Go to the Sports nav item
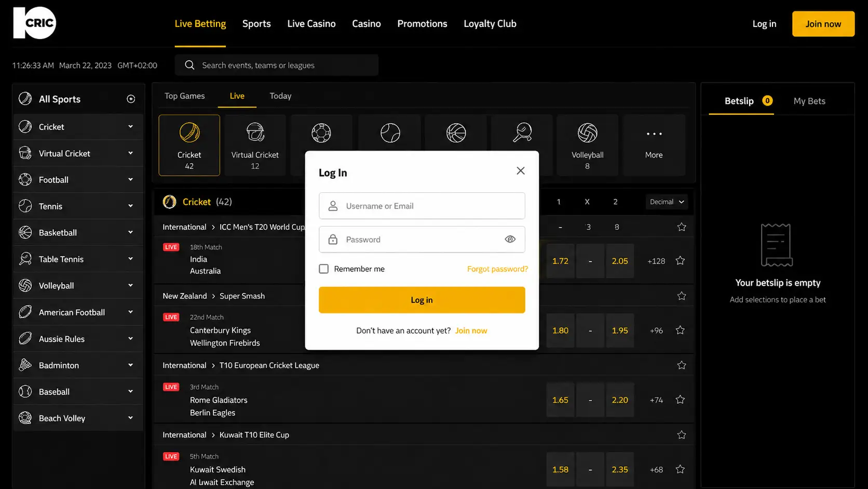 point(256,24)
